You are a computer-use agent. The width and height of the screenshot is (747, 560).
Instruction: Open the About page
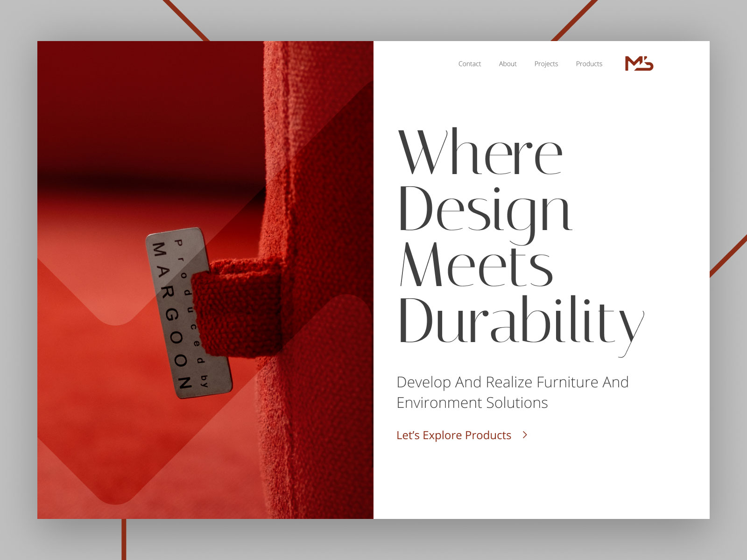point(507,63)
